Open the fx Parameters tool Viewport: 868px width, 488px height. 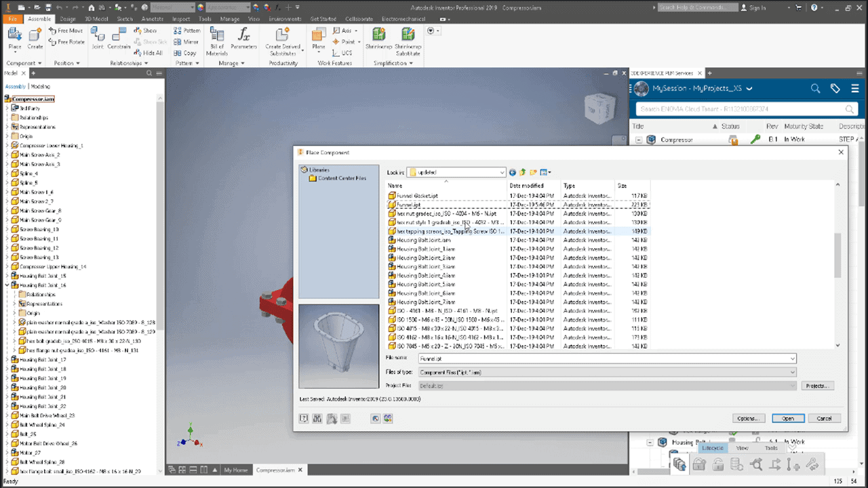(243, 39)
